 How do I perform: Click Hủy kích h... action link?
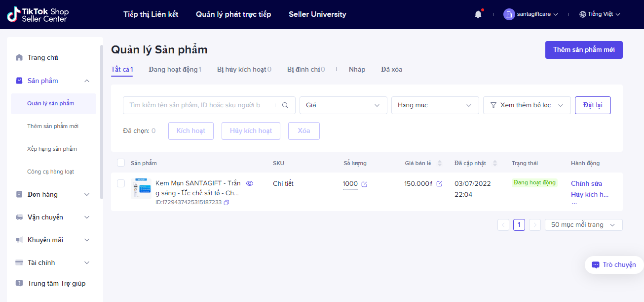[x=590, y=194]
